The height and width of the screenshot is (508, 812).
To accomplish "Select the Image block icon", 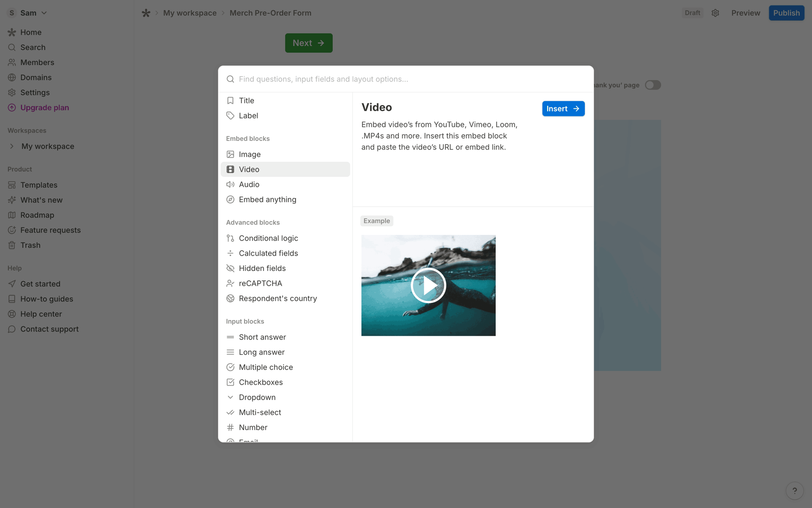I will pos(230,155).
